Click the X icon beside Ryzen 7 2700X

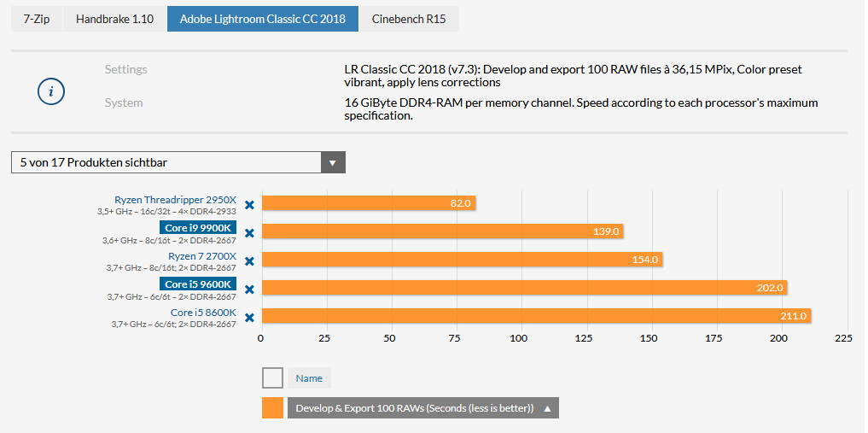(x=249, y=261)
